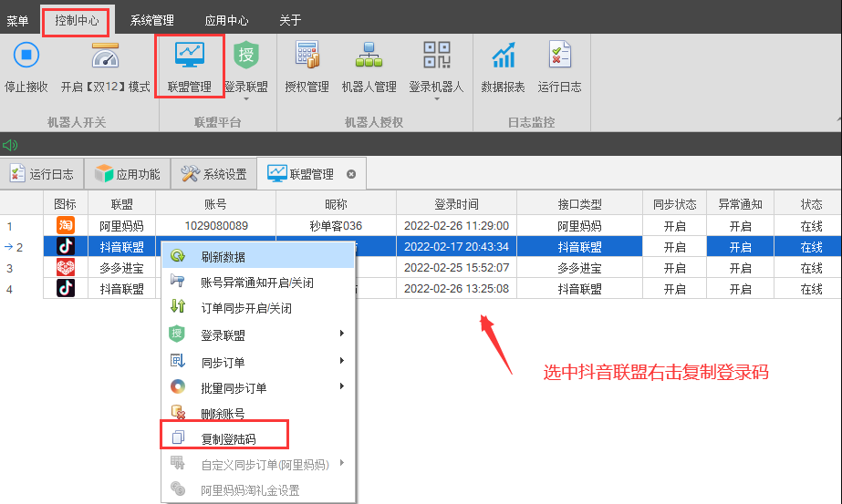Sort by the 联盟 column header
The image size is (842, 504).
pos(122,204)
